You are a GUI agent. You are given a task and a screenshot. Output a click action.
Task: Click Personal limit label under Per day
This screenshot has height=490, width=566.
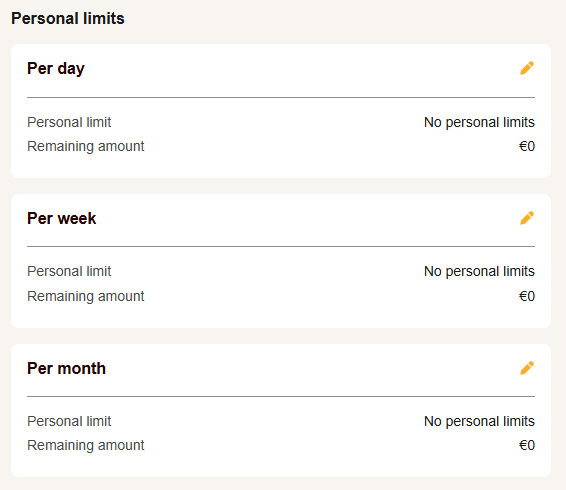click(x=69, y=122)
